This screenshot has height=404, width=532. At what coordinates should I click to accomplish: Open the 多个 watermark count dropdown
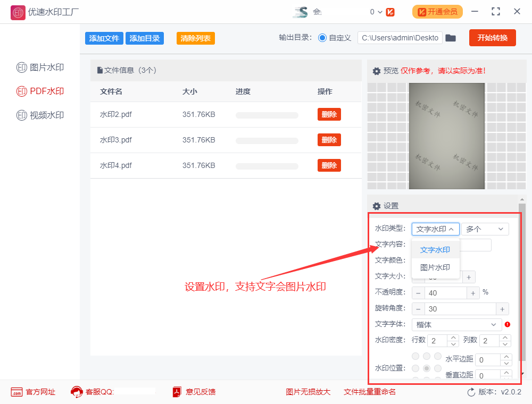485,229
